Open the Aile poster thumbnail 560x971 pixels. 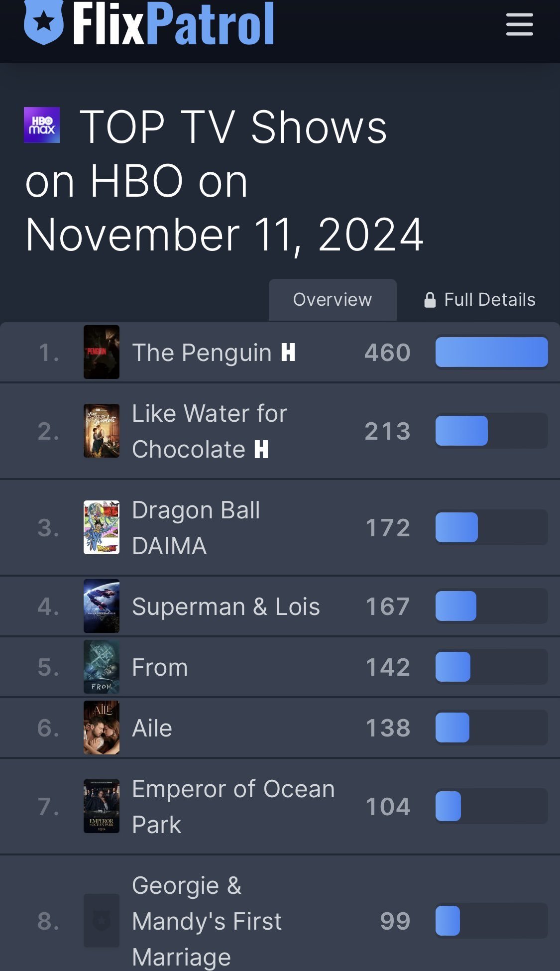(102, 728)
